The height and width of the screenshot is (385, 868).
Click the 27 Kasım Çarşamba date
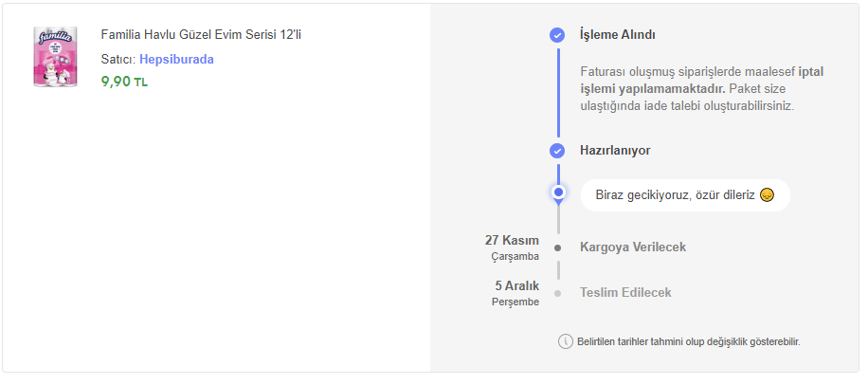(512, 247)
